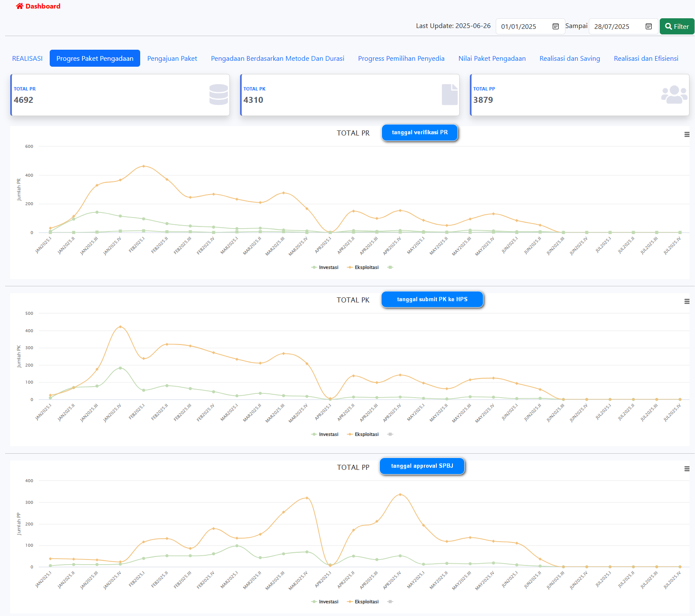Open the Total PP chart hamburger menu
This screenshot has width=695, height=616.
pyautogui.click(x=687, y=469)
